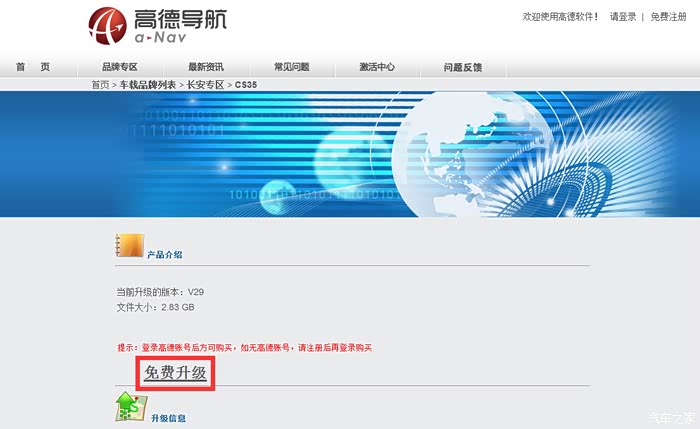The width and height of the screenshot is (700, 429).
Task: Click 车载品牌列表 breadcrumb link
Action: (x=148, y=85)
